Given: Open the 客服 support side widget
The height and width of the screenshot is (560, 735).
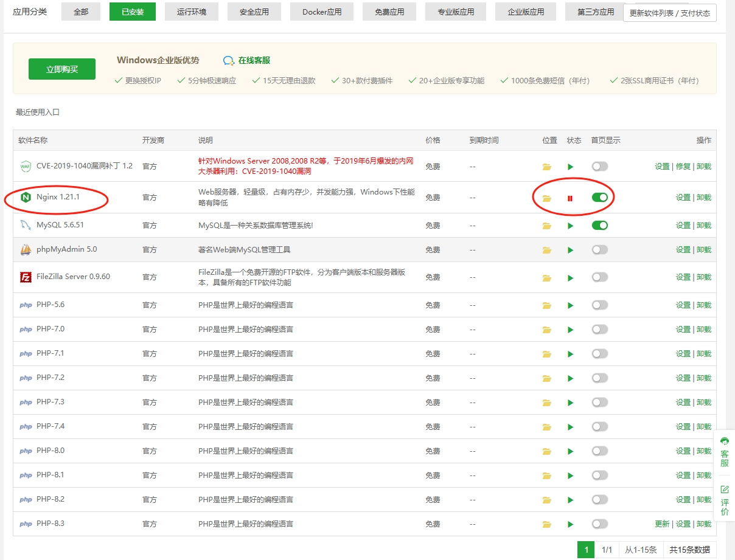Looking at the screenshot, I should (725, 451).
